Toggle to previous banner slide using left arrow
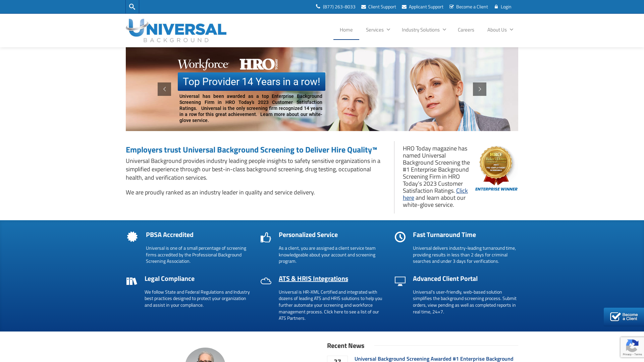Viewport: 644px width, 362px height. 165,89
